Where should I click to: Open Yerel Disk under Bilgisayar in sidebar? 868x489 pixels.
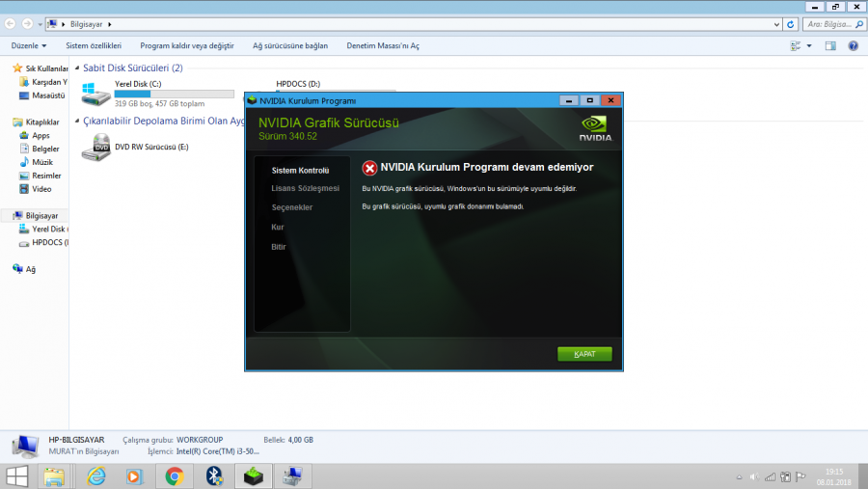pos(43,229)
